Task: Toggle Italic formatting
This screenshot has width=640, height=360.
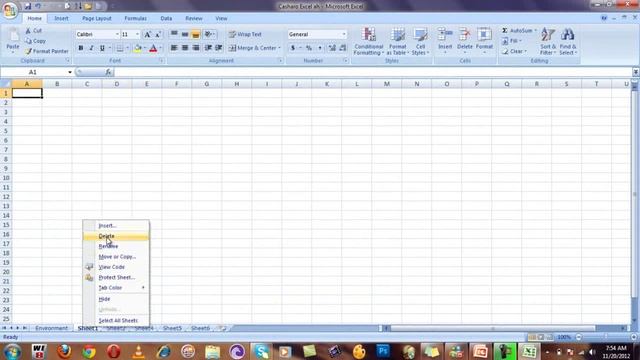Action: [x=91, y=48]
